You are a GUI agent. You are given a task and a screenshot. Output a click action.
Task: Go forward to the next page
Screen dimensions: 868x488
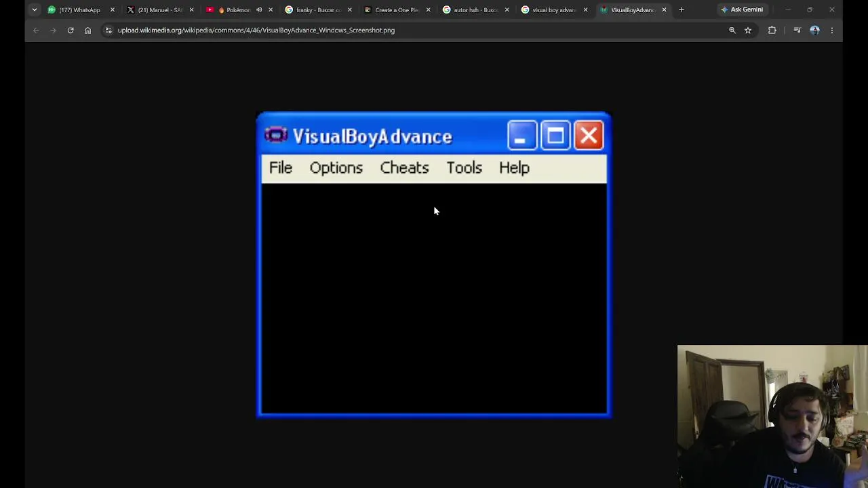(53, 30)
